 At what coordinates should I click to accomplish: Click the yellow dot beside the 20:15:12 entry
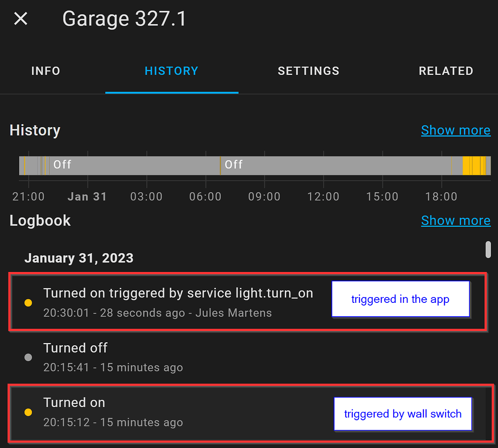pos(28,412)
